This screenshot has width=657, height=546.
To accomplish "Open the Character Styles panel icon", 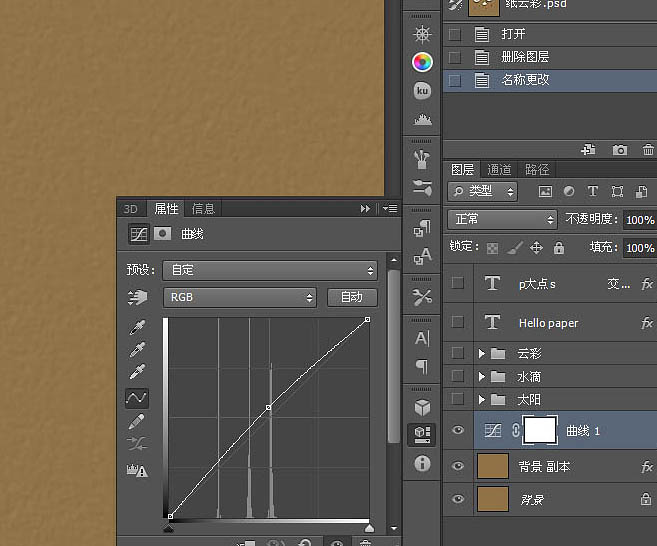I will click(x=422, y=256).
